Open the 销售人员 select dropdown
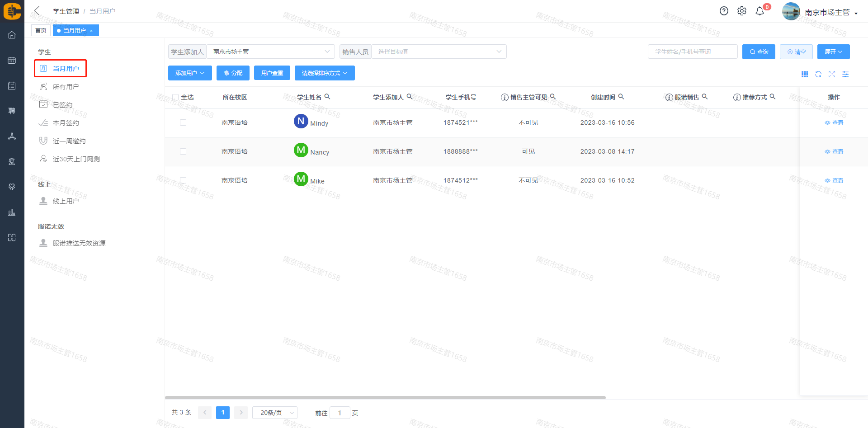Image resolution: width=868 pixels, height=428 pixels. click(439, 52)
